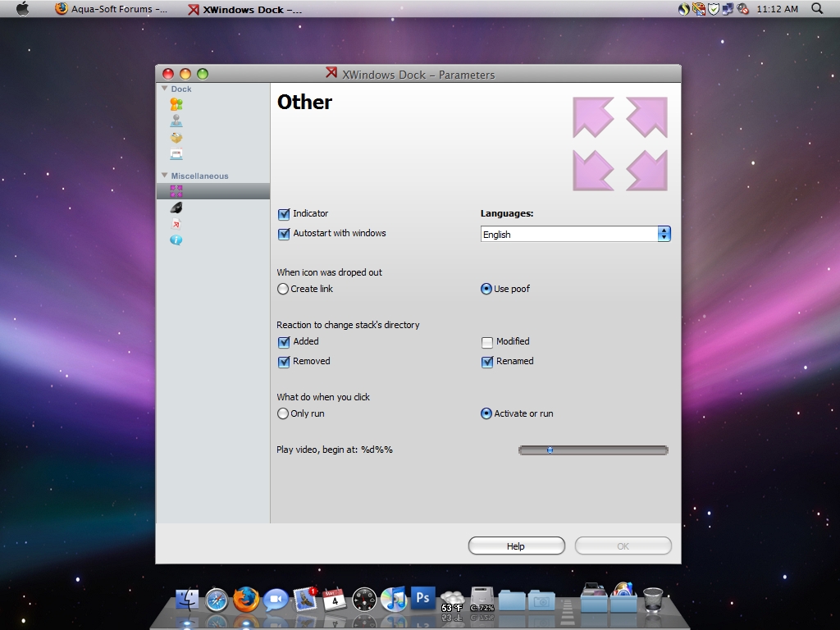Viewport: 840px width, 630px height.
Task: Collapse the Miscellaneous section triangle
Action: 164,176
